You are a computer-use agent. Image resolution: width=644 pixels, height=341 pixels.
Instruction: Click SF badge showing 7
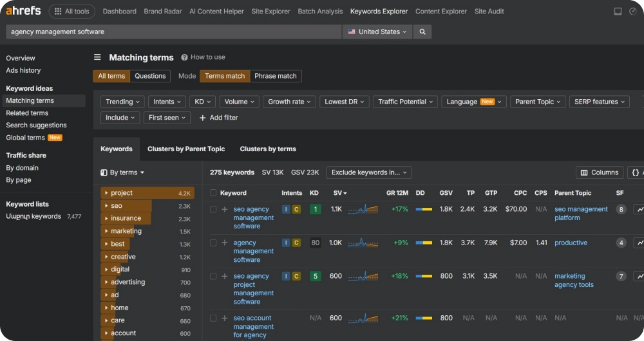621,276
